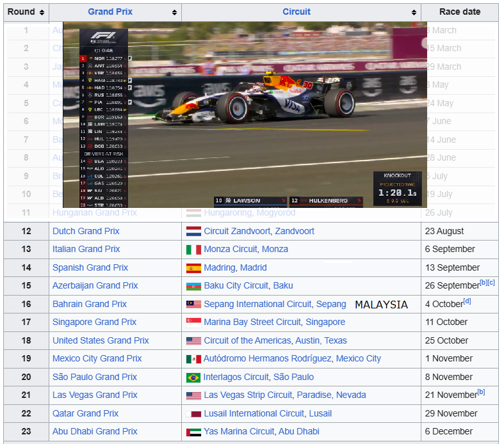Open Bahrain Grand Prix link

90,304
